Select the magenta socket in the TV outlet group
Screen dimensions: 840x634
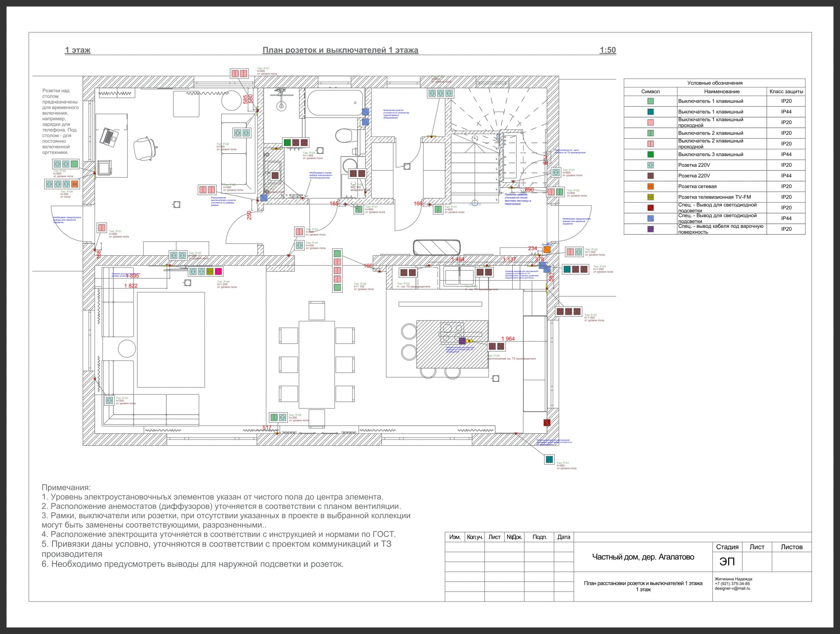pyautogui.click(x=218, y=272)
